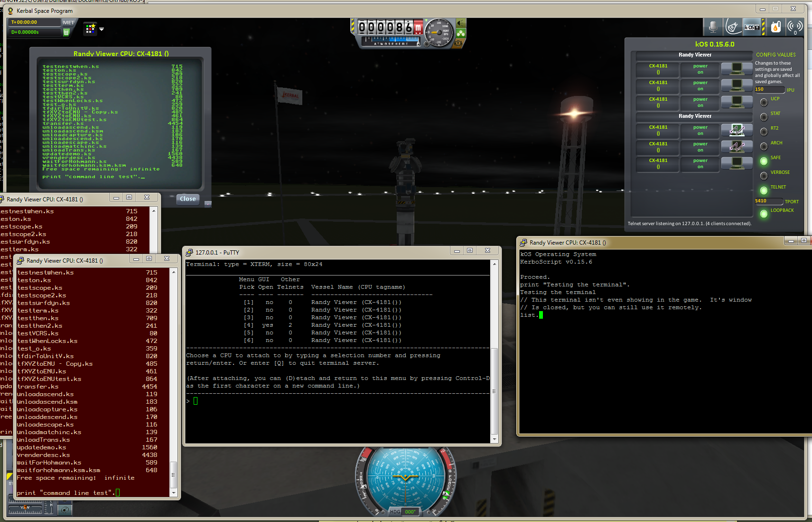Toggle power for first CX-4181 CPU
Image resolution: width=812 pixels, height=522 pixels.
700,69
